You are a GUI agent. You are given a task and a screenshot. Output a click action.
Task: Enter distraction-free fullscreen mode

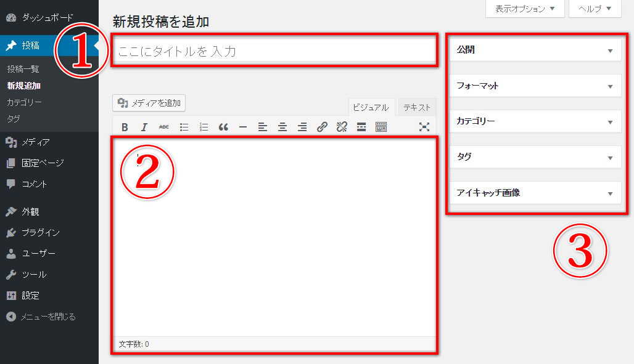point(424,126)
